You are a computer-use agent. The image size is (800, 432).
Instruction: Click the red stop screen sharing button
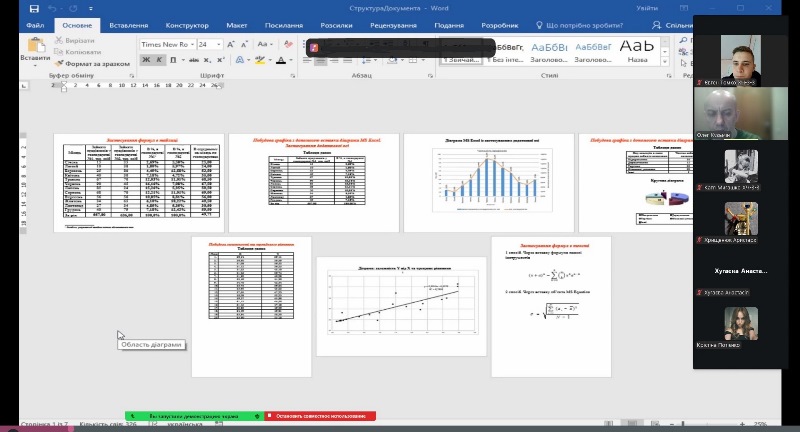[320, 416]
